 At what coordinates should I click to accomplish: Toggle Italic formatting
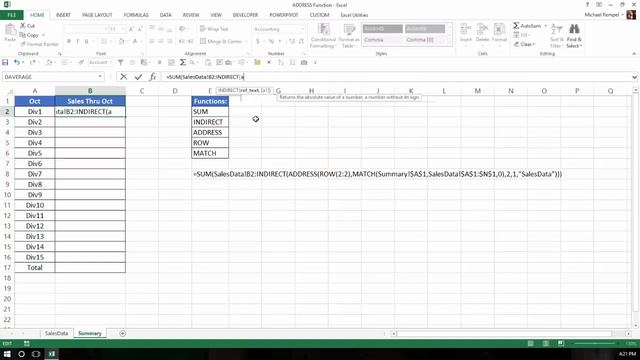(x=78, y=41)
